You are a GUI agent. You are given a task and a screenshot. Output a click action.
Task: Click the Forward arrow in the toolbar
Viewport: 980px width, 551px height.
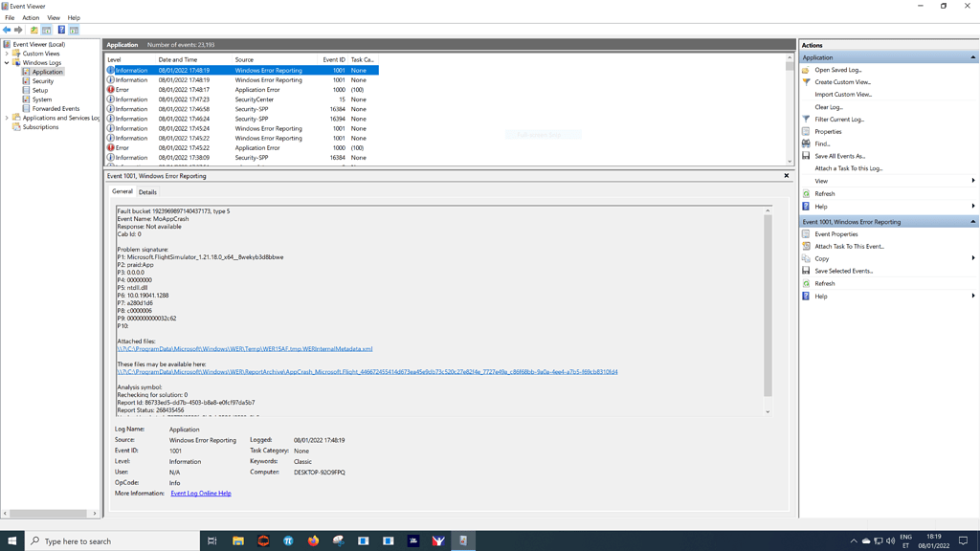18,30
